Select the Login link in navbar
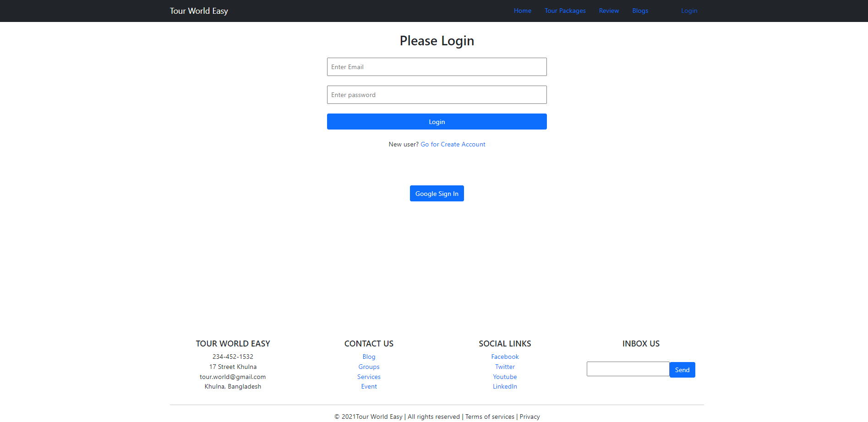868x422 pixels. pos(689,11)
